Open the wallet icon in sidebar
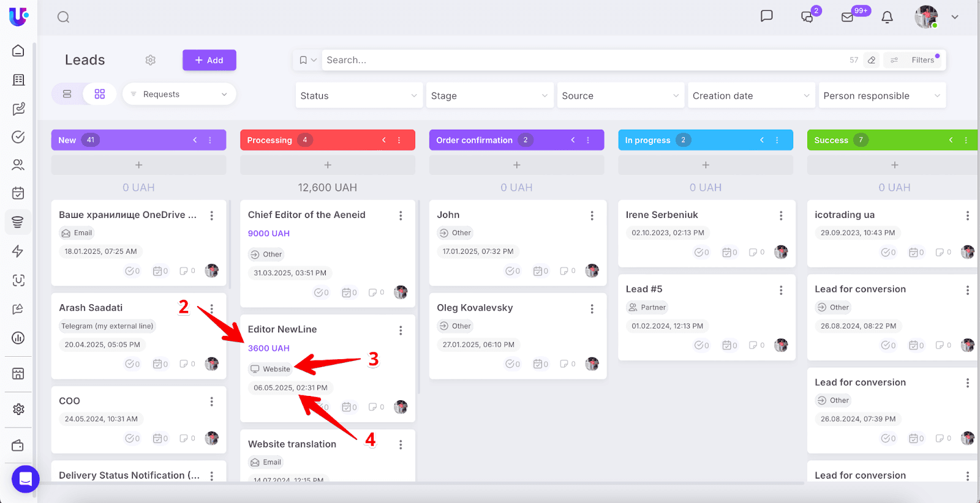 [x=18, y=445]
